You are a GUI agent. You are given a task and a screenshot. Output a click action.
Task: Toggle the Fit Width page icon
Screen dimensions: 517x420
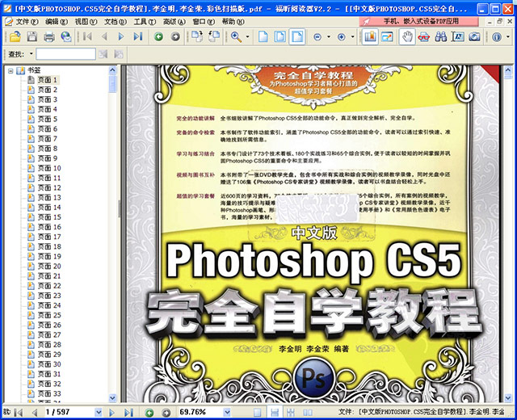[x=297, y=36]
